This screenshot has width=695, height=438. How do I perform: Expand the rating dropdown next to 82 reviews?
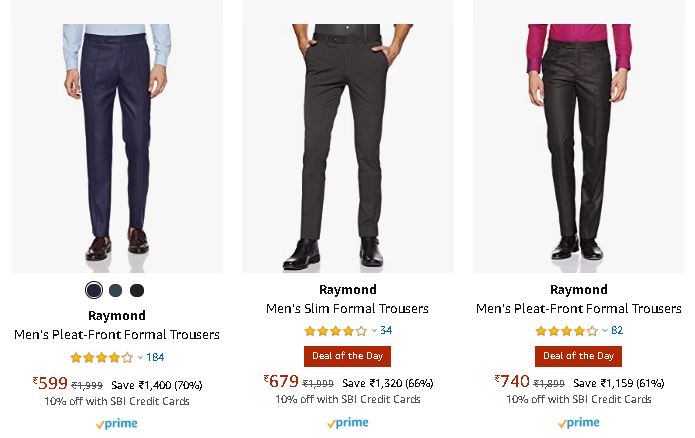click(605, 331)
